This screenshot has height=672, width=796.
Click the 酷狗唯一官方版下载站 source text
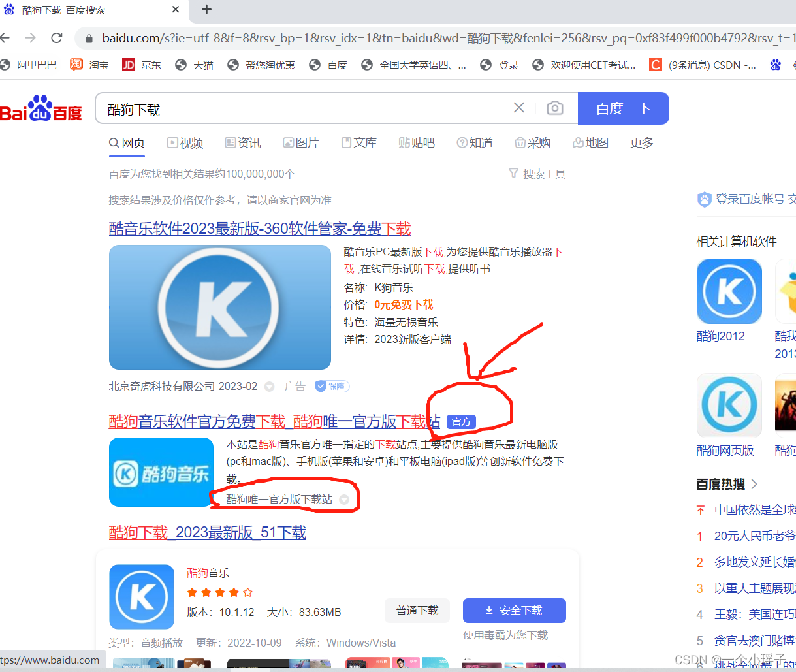pos(279,499)
